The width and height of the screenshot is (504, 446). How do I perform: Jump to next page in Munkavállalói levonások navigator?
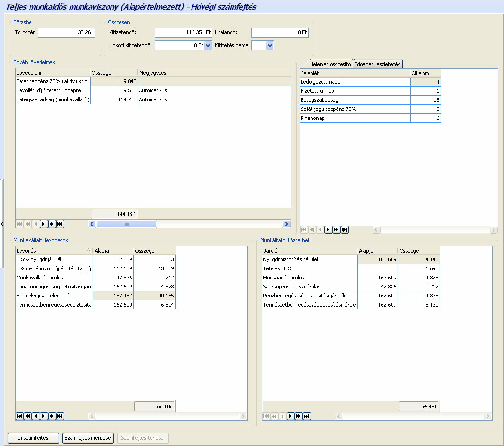(52, 416)
